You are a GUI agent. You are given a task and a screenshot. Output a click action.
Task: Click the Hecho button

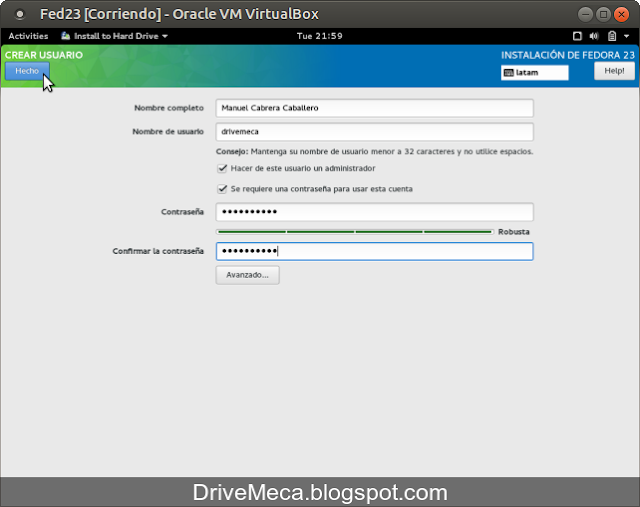click(27, 71)
